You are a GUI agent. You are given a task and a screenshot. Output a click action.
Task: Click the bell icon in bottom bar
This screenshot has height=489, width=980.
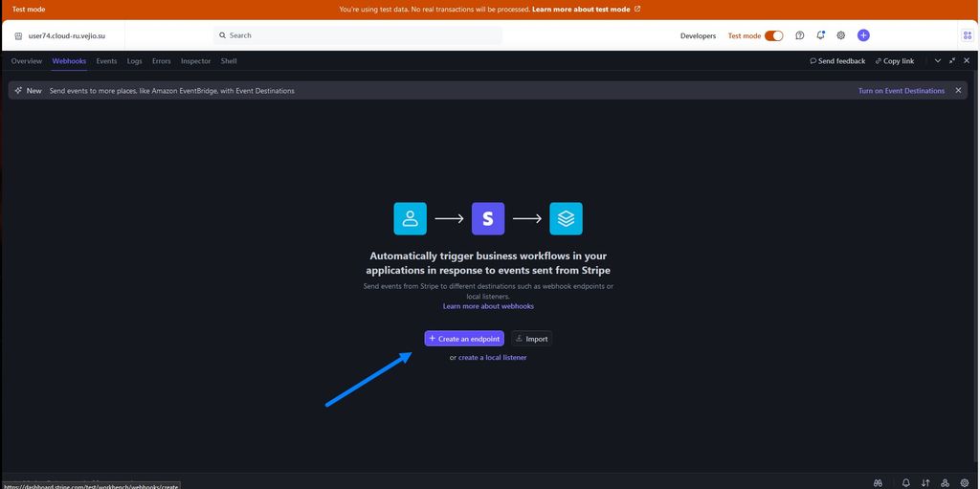click(906, 482)
